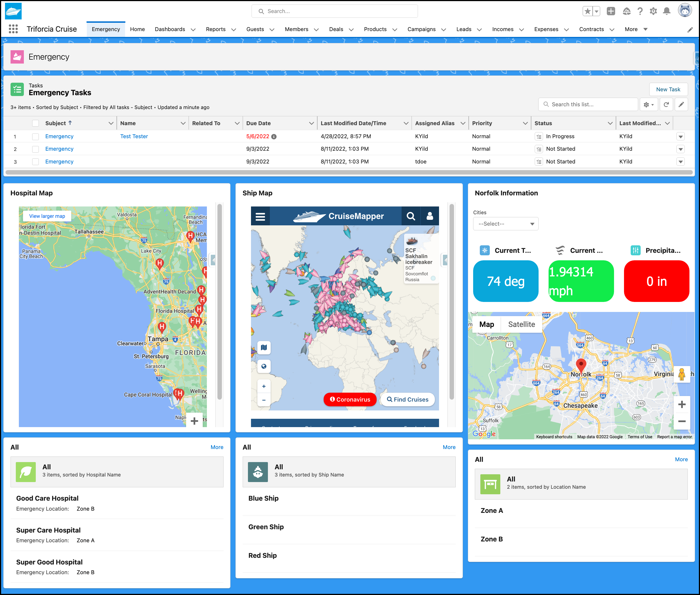Expand the Dashboards menu chevron
Screen dimensions: 700x595
[x=193, y=30]
